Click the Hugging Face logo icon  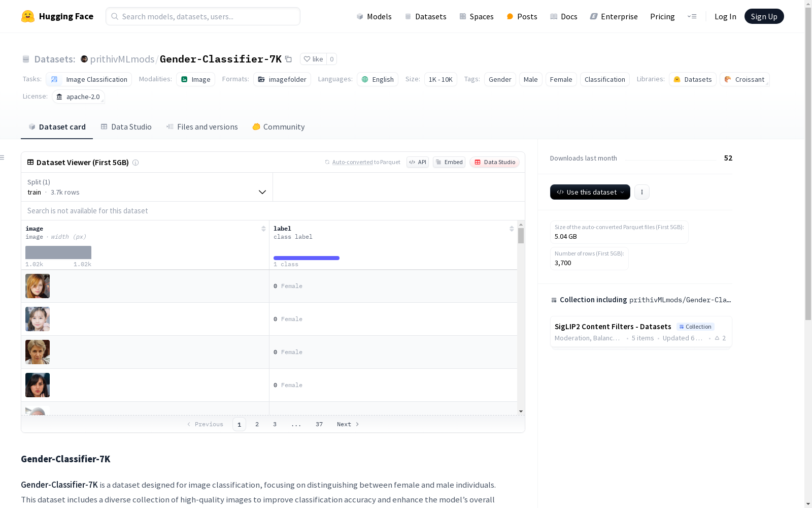pyautogui.click(x=28, y=16)
